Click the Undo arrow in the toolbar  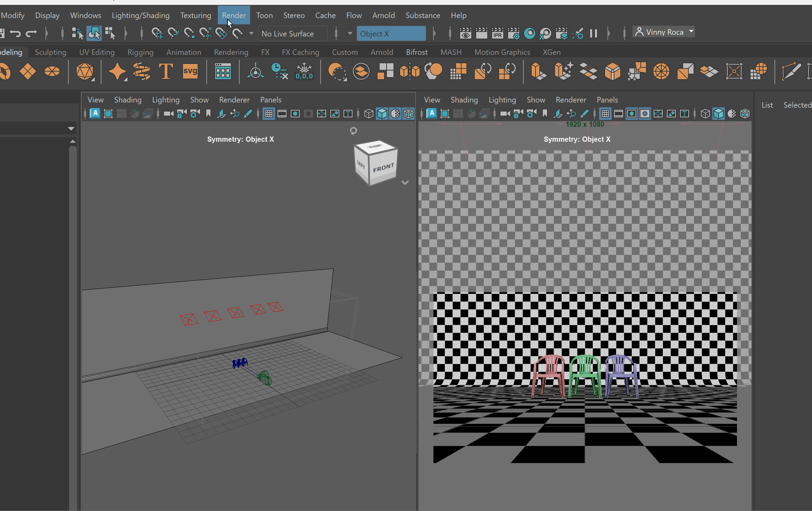pyautogui.click(x=15, y=33)
